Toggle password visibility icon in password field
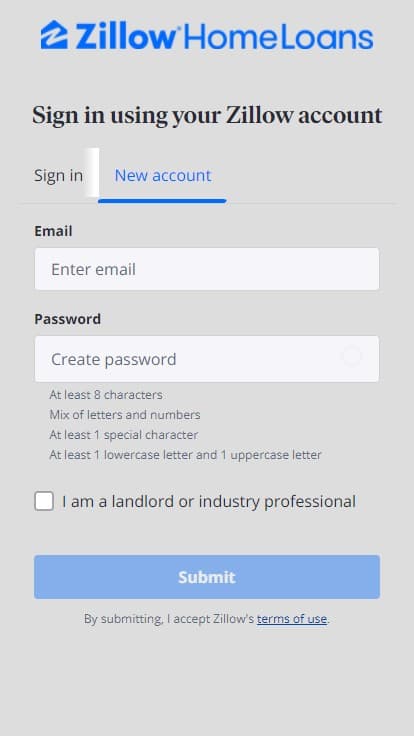This screenshot has width=414, height=736. coord(352,357)
